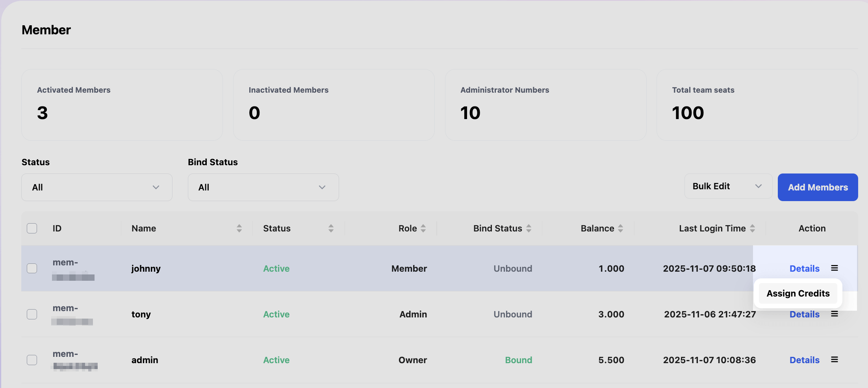Screen dimensions: 868x388
Task: Sort by Role using the sort arrows
Action: click(x=423, y=228)
